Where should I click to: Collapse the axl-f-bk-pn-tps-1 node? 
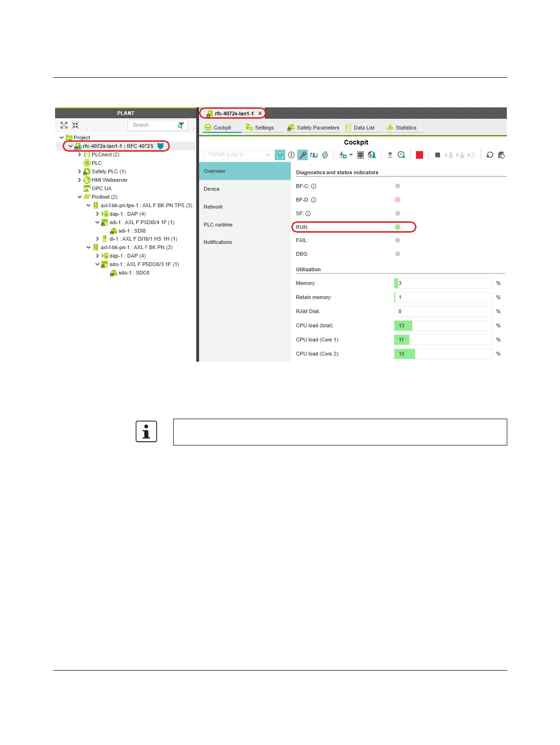tap(88, 205)
